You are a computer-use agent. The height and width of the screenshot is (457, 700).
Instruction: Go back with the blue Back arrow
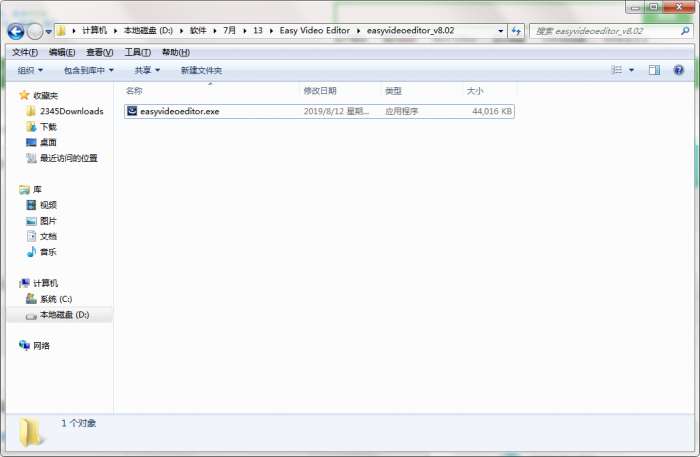pos(16,31)
